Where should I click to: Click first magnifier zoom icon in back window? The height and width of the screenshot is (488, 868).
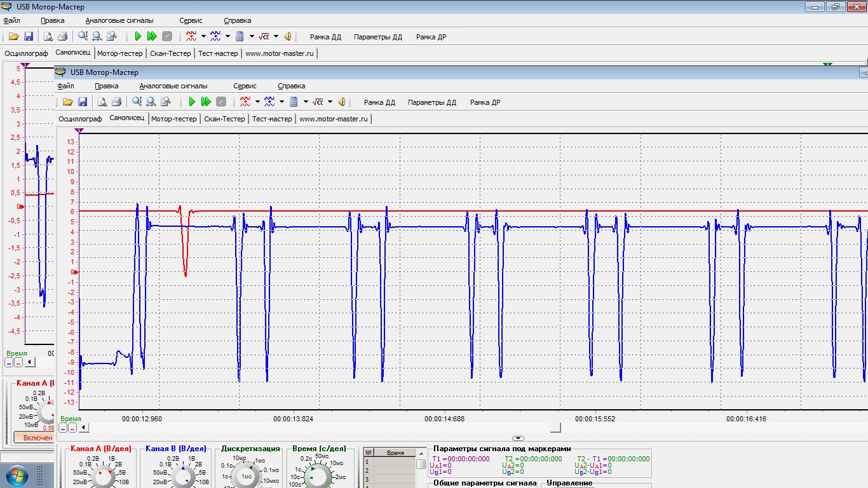click(83, 36)
